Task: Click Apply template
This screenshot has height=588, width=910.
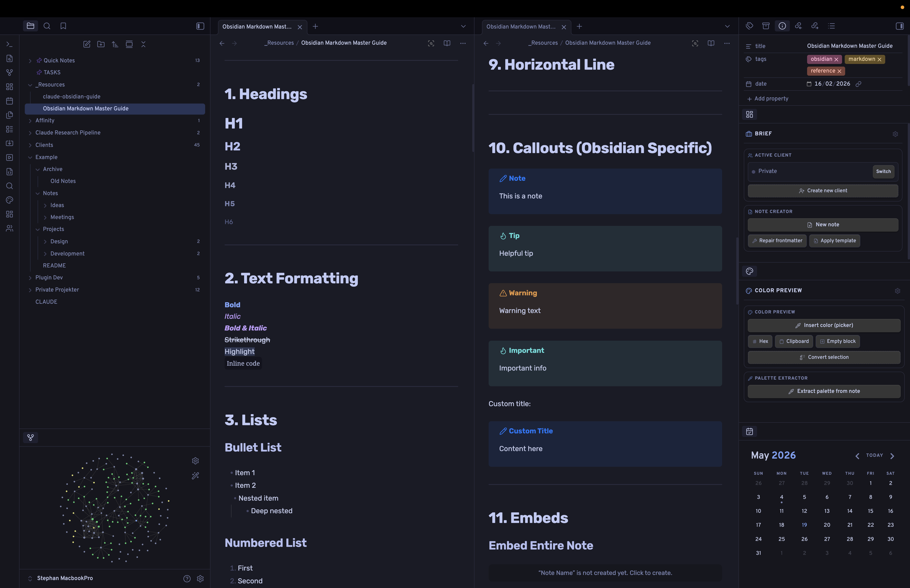Action: tap(834, 241)
